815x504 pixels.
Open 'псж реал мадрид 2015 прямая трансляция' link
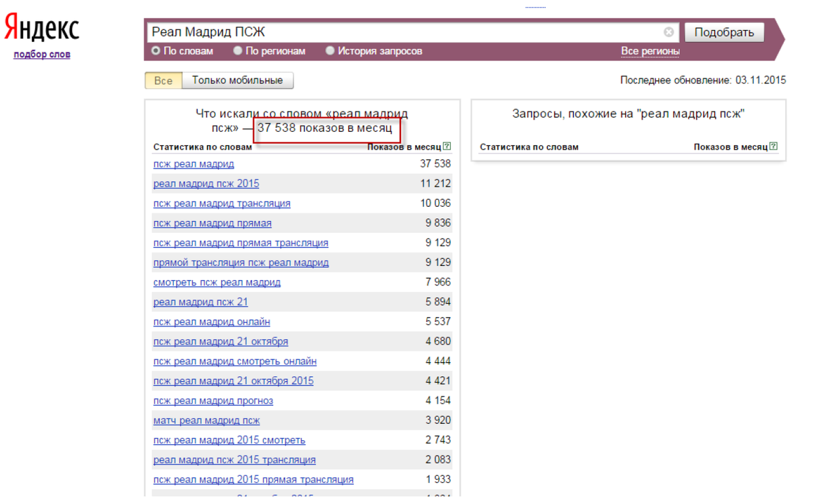[x=253, y=479]
